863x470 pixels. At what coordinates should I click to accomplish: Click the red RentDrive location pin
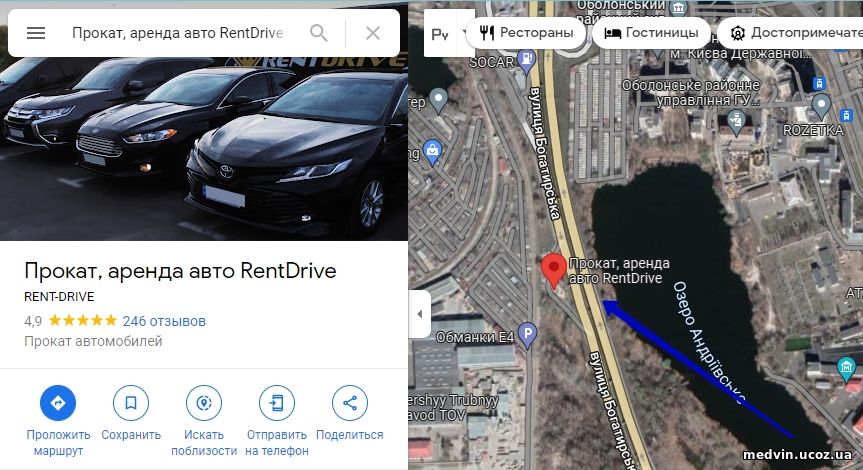pos(554,270)
